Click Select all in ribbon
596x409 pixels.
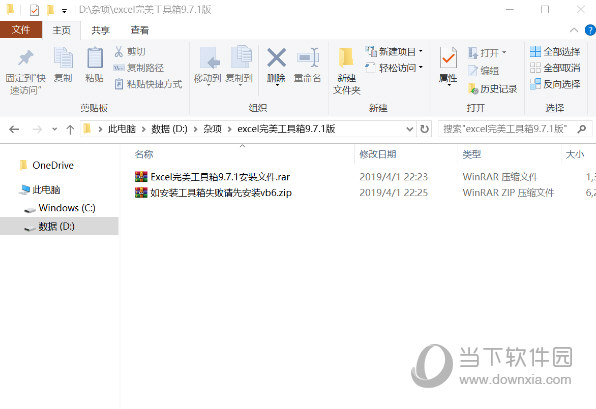(555, 51)
